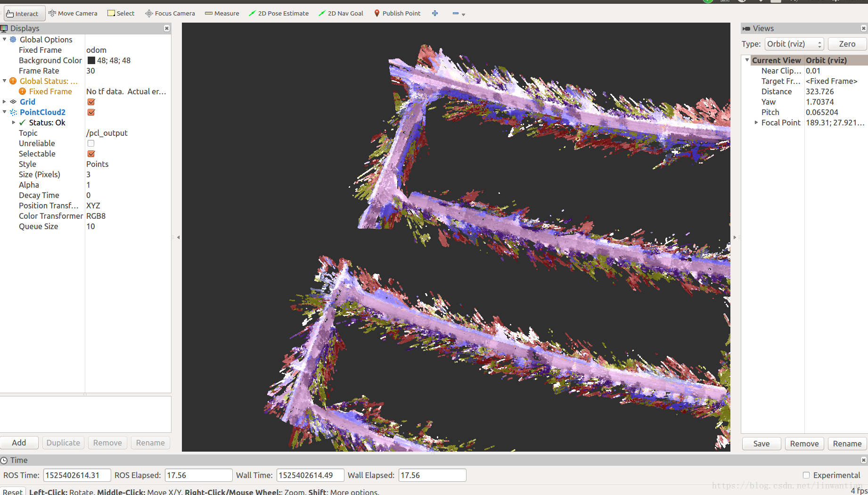This screenshot has height=495, width=868.
Task: Click the Views panel camera icon
Action: [746, 28]
